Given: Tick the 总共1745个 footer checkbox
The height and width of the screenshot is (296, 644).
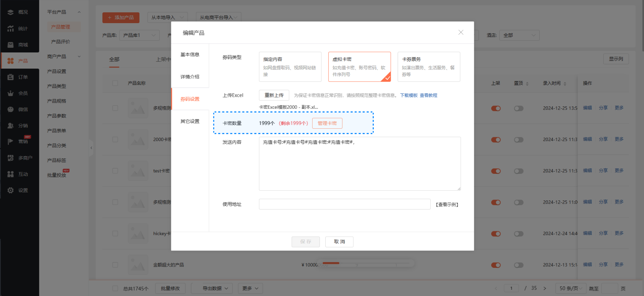Looking at the screenshot, I should 115,288.
